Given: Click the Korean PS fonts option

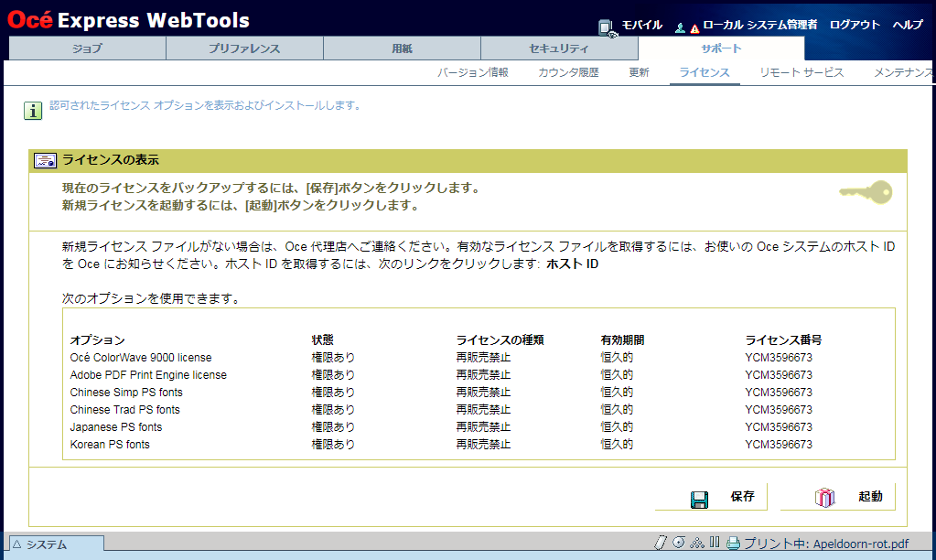Looking at the screenshot, I should pyautogui.click(x=110, y=444).
